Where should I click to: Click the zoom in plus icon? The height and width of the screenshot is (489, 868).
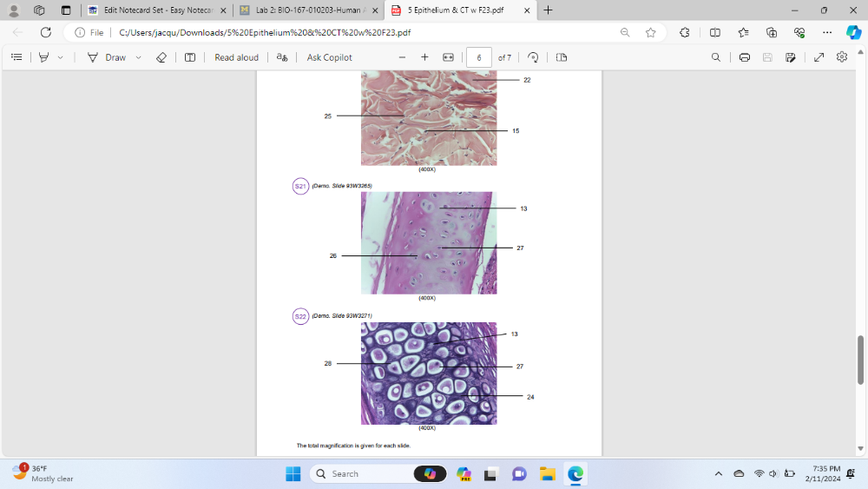pyautogui.click(x=424, y=57)
